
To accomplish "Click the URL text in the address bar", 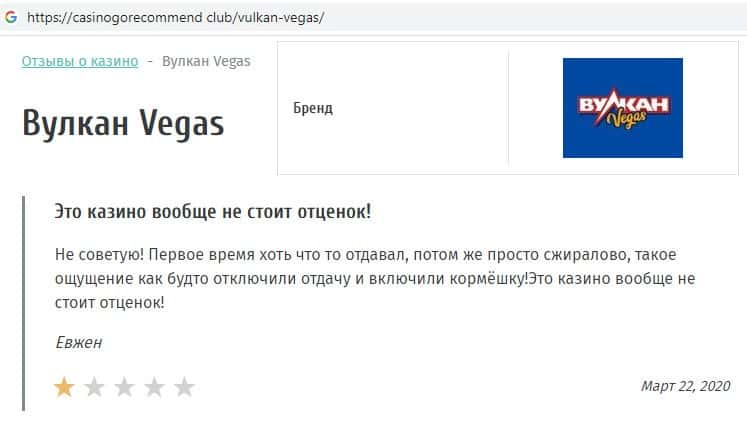I will point(175,18).
